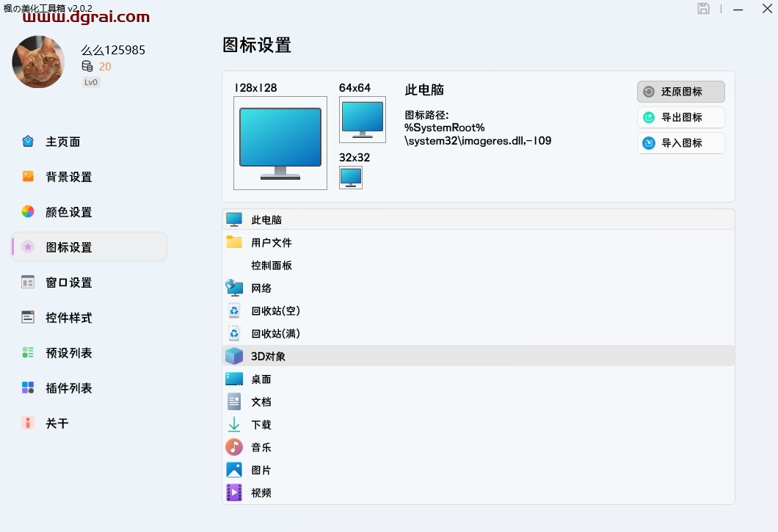Open 主页面 from the sidebar
The image size is (778, 532).
tap(90, 142)
